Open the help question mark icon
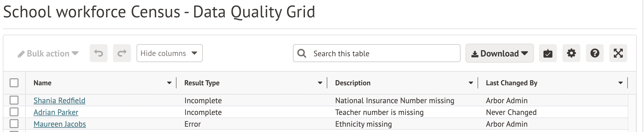The image size is (644, 132). coord(595,53)
